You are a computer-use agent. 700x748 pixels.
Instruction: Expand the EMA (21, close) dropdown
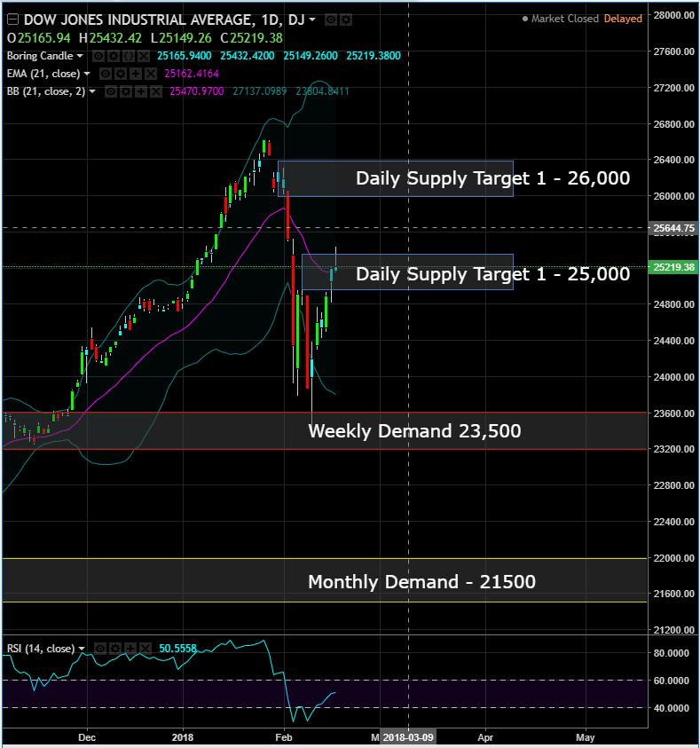[87, 74]
